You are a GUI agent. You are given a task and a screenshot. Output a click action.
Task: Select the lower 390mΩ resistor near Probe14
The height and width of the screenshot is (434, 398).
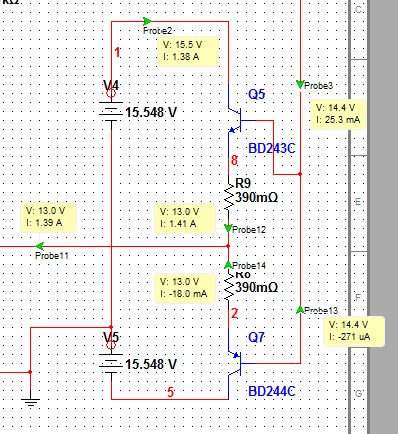tap(229, 285)
